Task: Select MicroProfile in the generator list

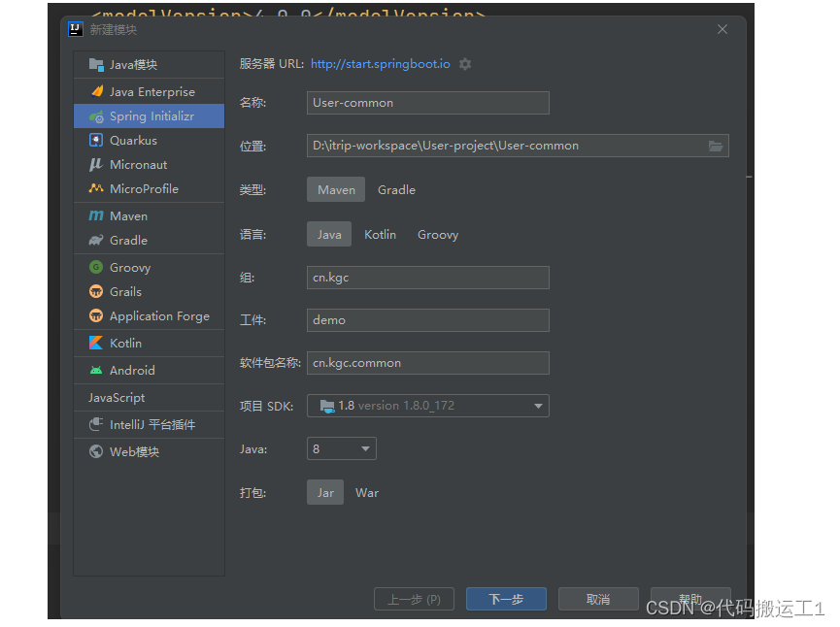Action: pos(149,188)
